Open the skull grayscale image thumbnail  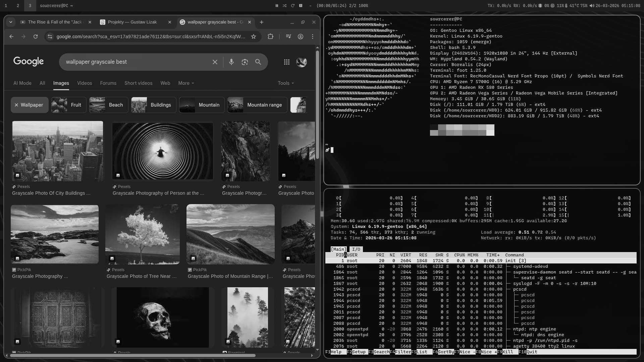point(163,317)
